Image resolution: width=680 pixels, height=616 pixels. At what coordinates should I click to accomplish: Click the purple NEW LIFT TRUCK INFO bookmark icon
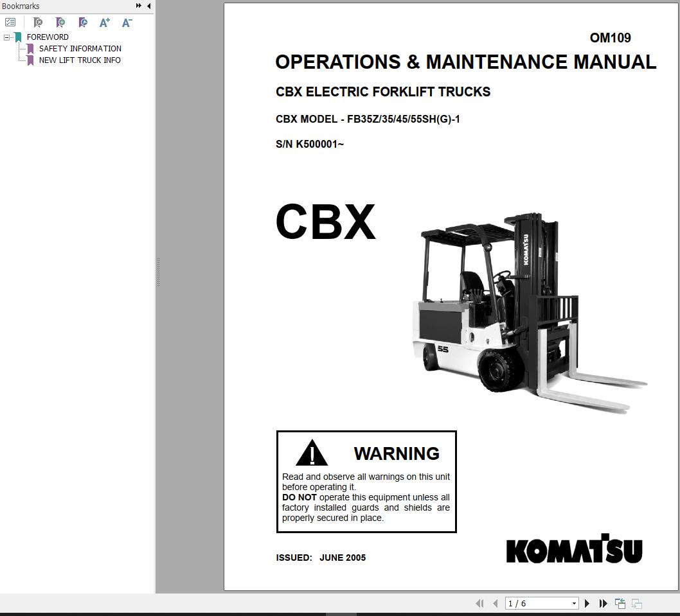coord(30,60)
